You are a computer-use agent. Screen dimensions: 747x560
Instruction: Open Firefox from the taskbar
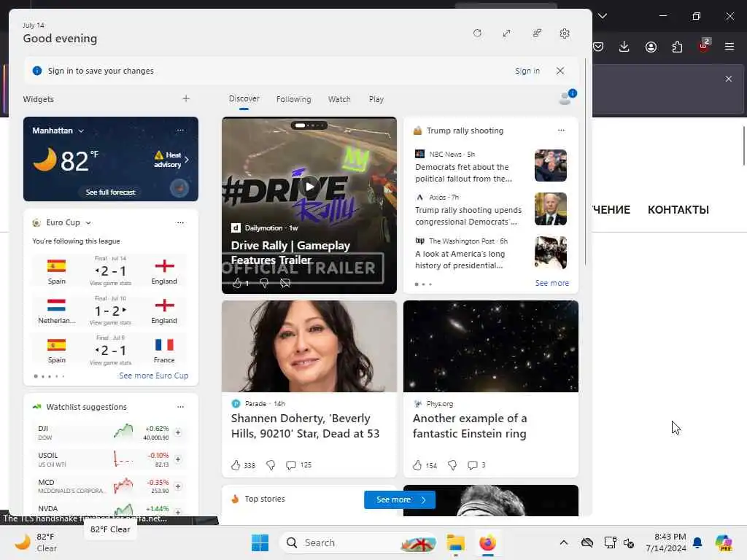click(x=487, y=542)
